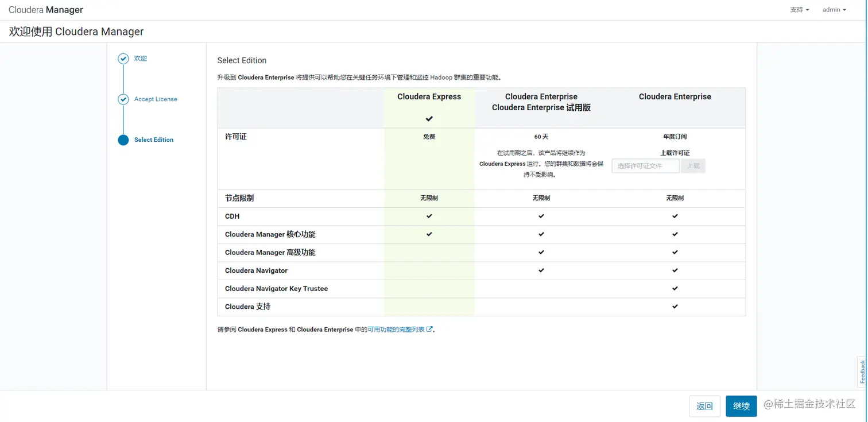Click the Select Edition page heading

[242, 60]
